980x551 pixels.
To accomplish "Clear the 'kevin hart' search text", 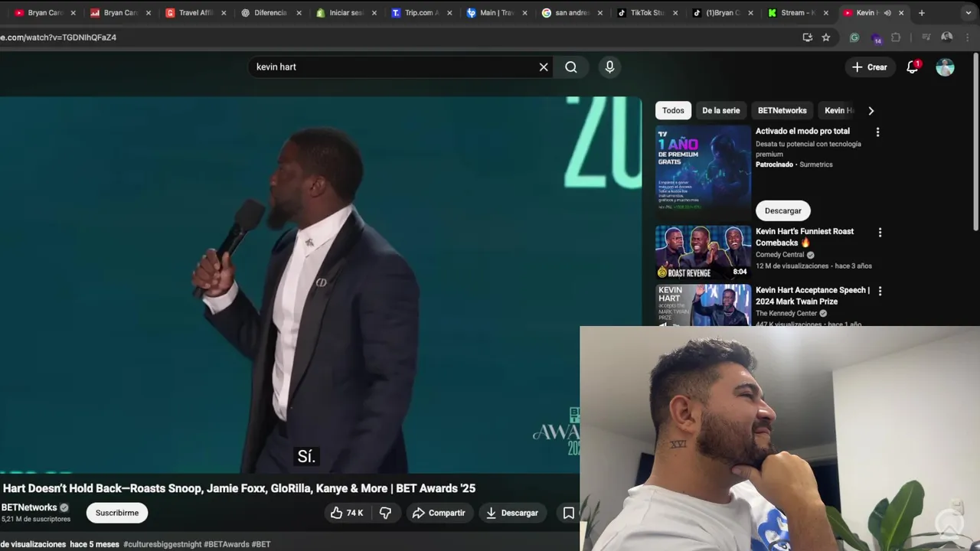I will point(544,67).
